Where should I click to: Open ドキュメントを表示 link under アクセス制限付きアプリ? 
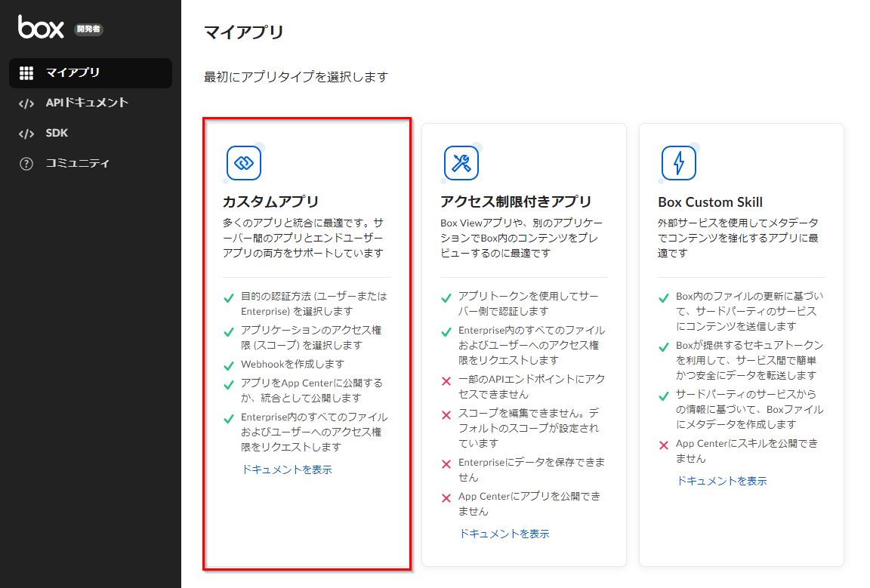(x=504, y=534)
